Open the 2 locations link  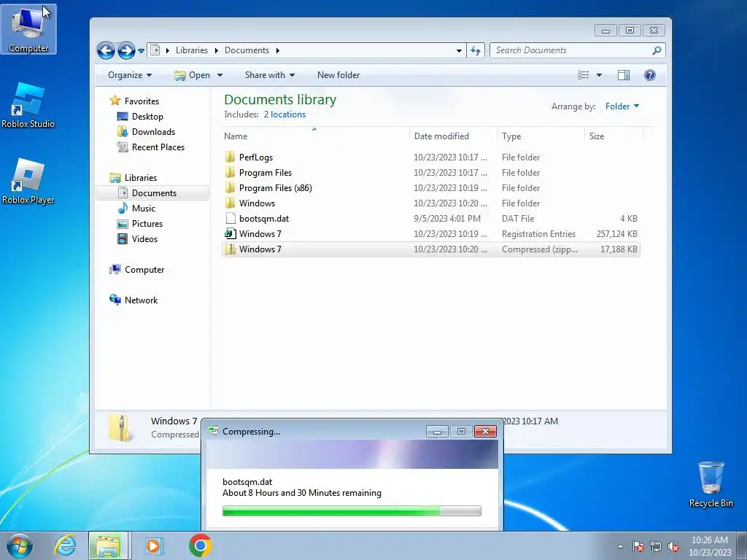pyautogui.click(x=285, y=114)
